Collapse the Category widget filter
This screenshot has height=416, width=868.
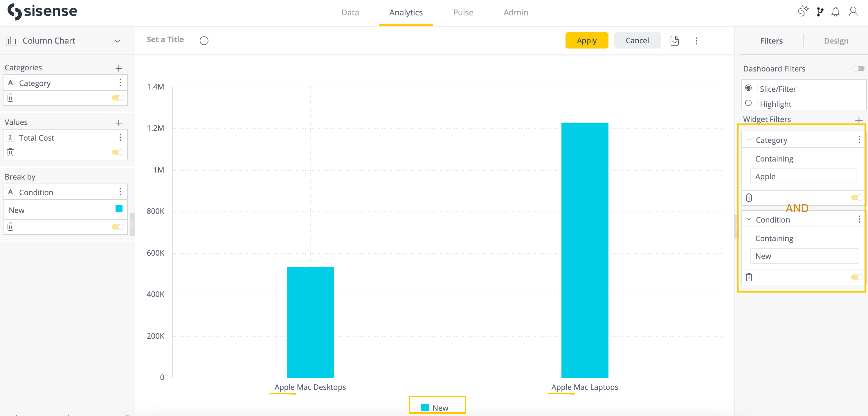pos(749,139)
